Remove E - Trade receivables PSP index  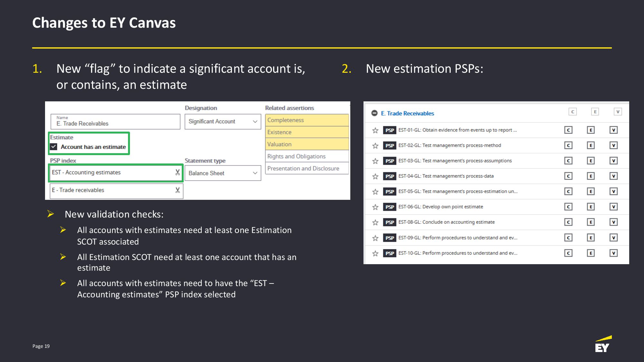[178, 190]
